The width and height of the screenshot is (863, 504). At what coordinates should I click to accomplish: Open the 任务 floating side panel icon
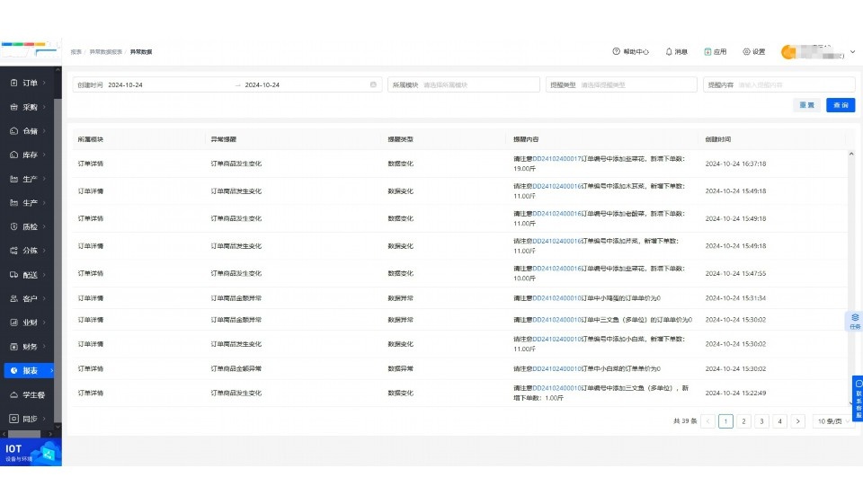pos(855,321)
